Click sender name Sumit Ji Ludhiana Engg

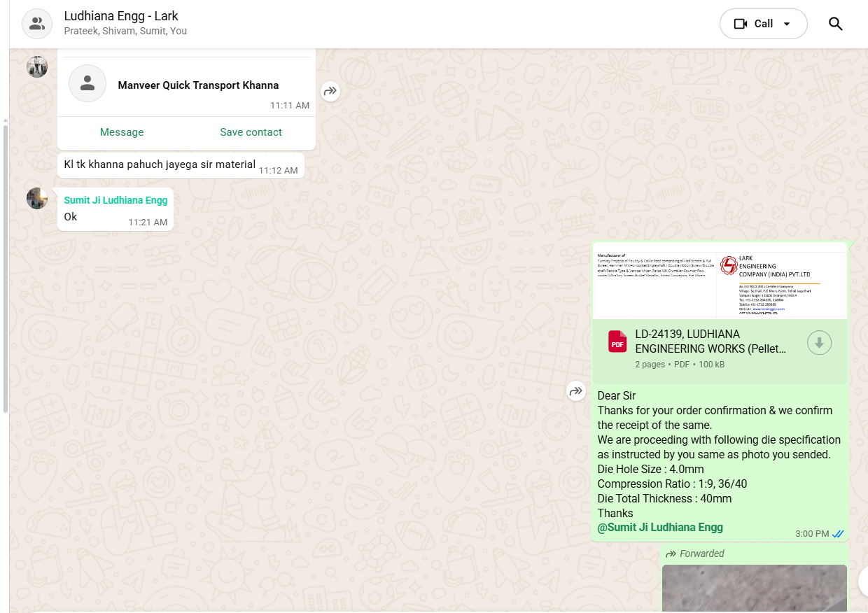[x=115, y=200]
